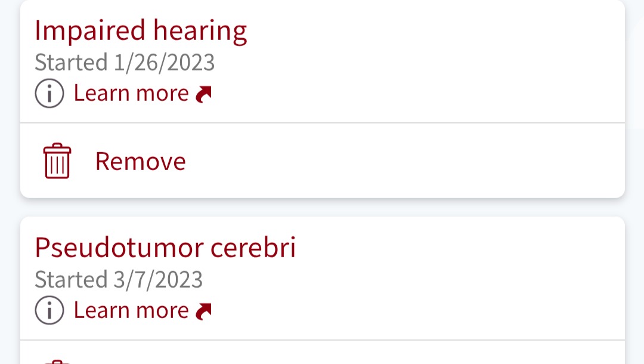Click the info icon under Impaired hearing

[x=49, y=94]
